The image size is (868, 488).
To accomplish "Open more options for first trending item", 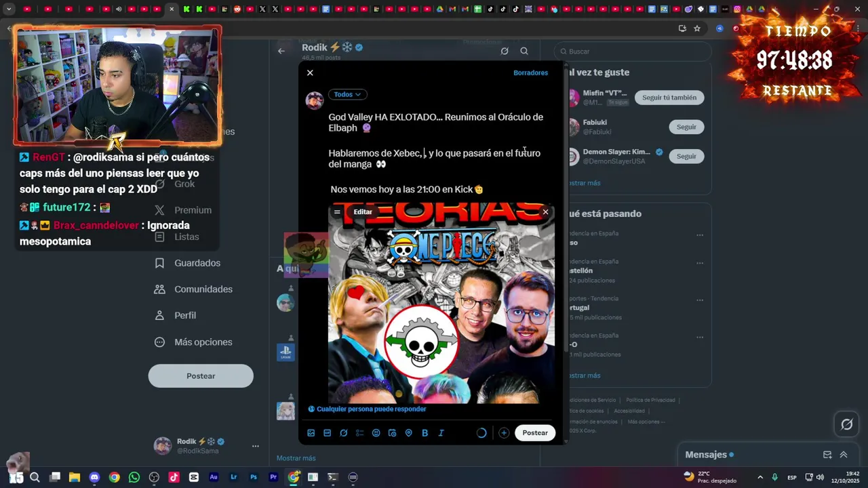I will pyautogui.click(x=700, y=235).
